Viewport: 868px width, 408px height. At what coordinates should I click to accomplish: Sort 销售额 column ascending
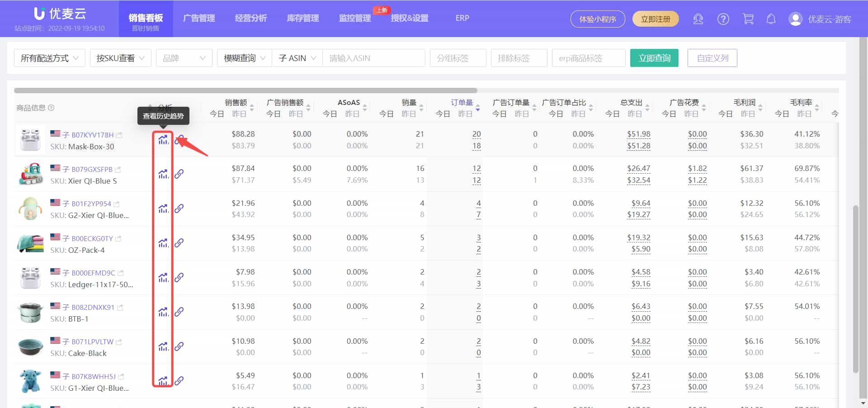tap(251, 104)
